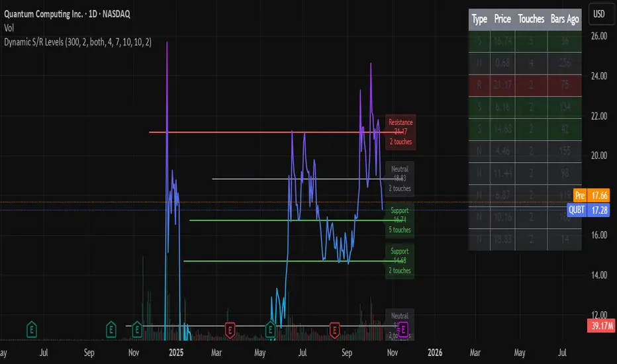Select the Vol indicator legend
Image resolution: width=617 pixels, height=364 pixels.
coord(10,28)
